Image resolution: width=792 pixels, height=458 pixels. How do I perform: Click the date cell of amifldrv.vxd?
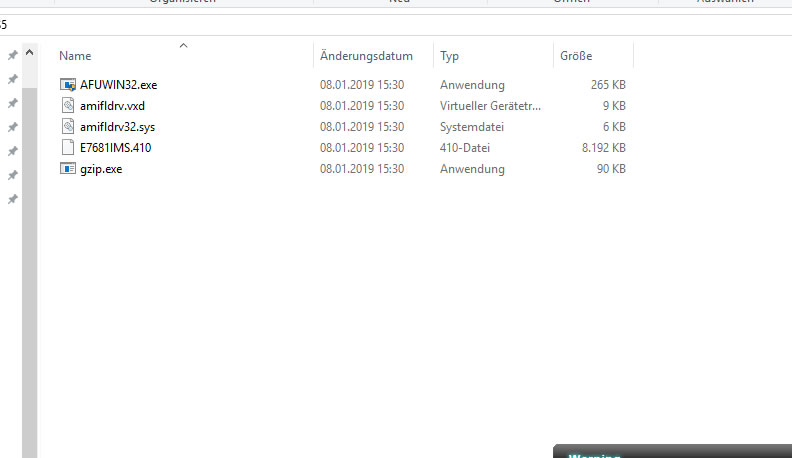tap(362, 106)
